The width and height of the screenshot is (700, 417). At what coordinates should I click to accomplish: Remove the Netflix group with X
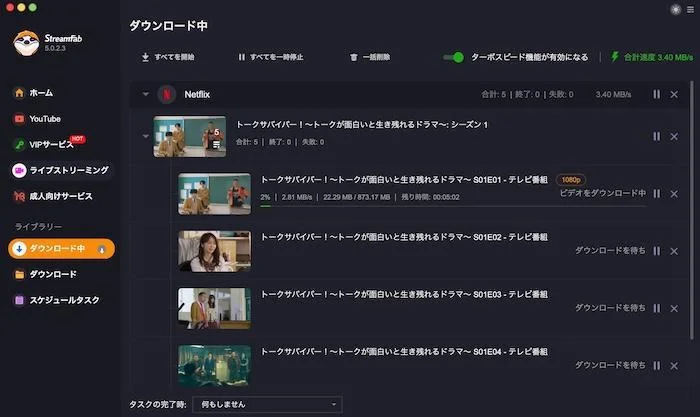click(674, 95)
